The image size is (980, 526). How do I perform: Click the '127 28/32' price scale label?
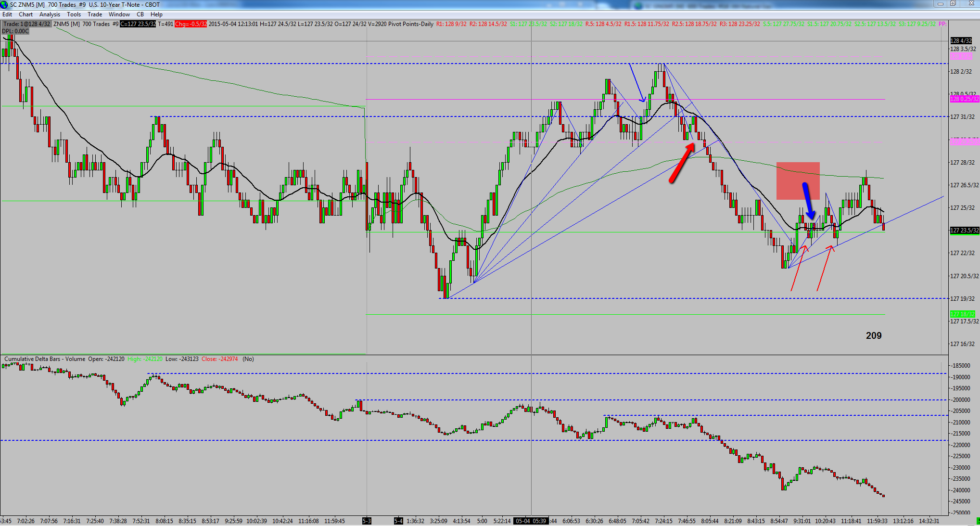[963, 163]
